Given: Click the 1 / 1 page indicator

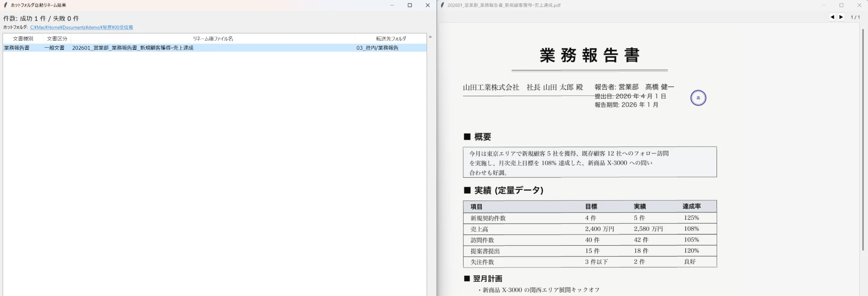Looking at the screenshot, I should coord(855,17).
